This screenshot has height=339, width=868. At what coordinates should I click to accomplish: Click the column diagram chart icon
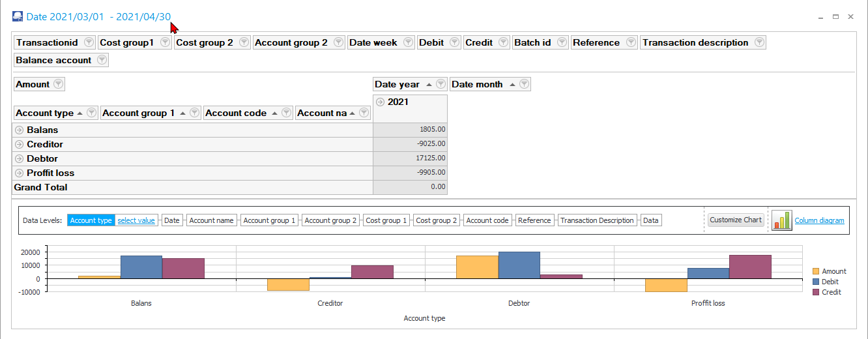coord(781,220)
